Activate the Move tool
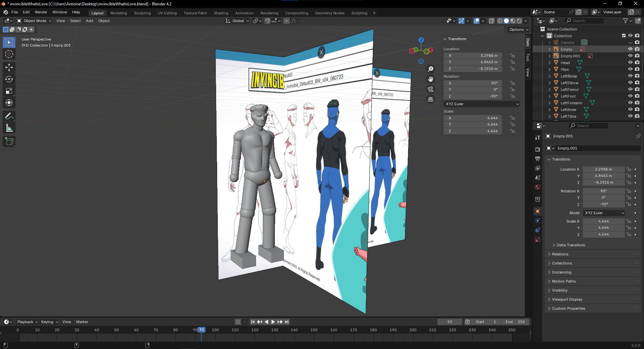644x349 pixels. (x=9, y=67)
